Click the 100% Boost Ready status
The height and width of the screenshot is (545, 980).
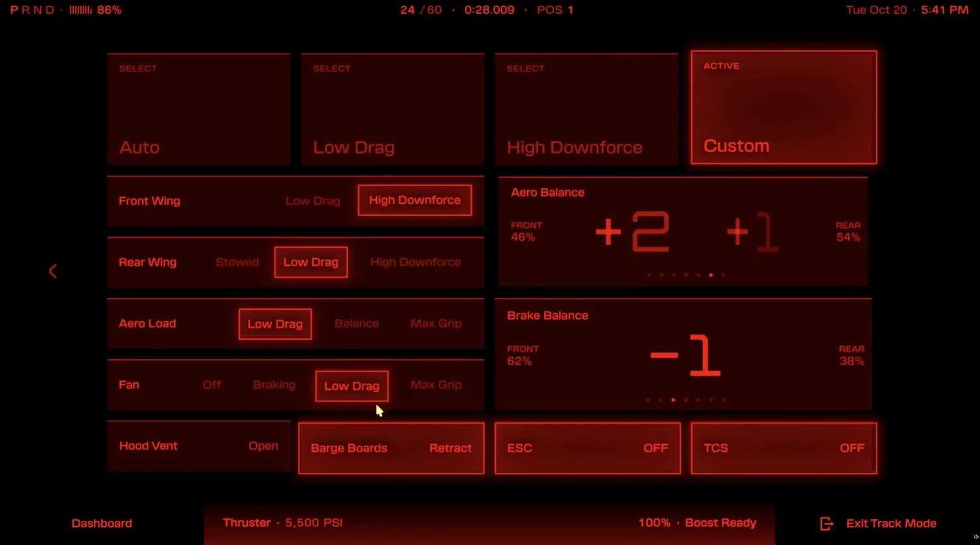click(698, 523)
